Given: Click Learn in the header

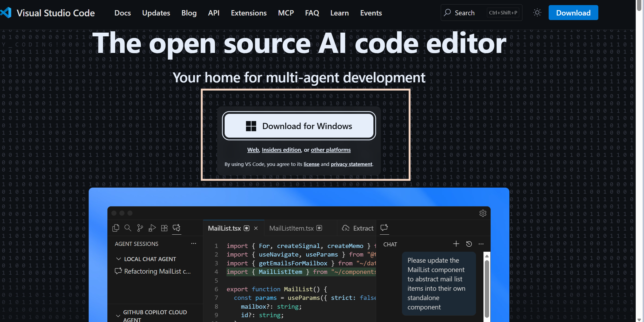Looking at the screenshot, I should click(339, 13).
